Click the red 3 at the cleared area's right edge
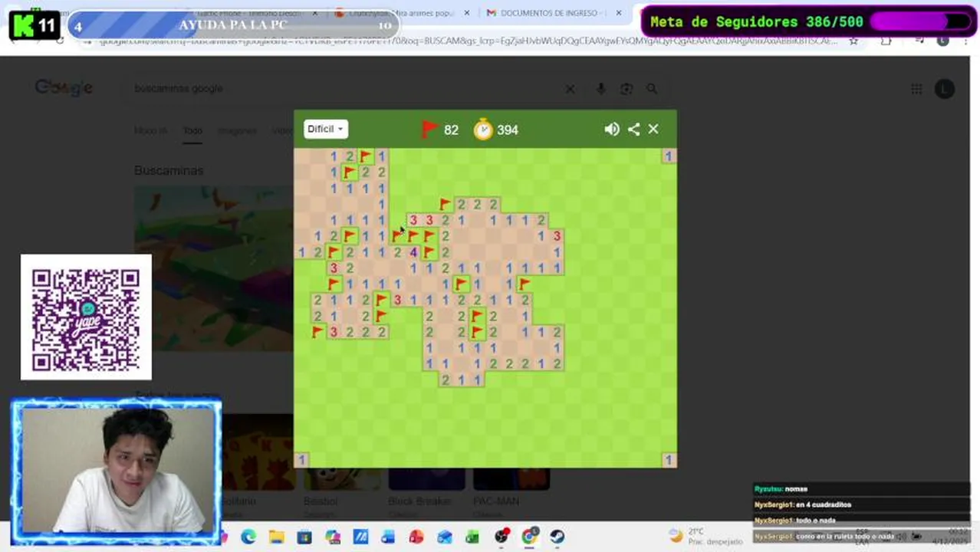 [557, 236]
